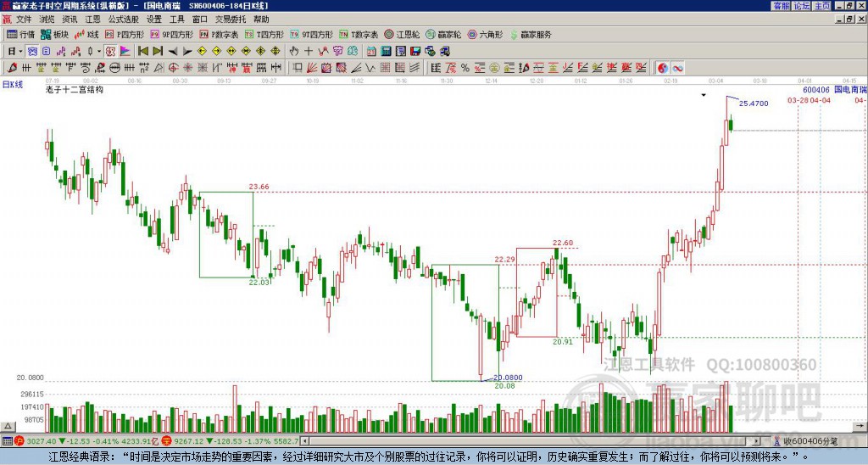This screenshot has height=465, width=868.
Task: Click the scrollbar left arrow button
Action: click(x=304, y=441)
